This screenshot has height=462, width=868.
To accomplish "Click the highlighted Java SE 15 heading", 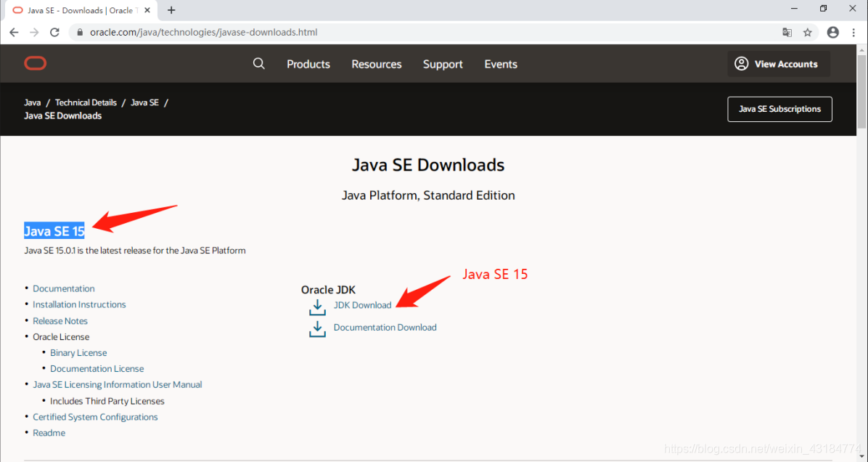I will click(54, 231).
